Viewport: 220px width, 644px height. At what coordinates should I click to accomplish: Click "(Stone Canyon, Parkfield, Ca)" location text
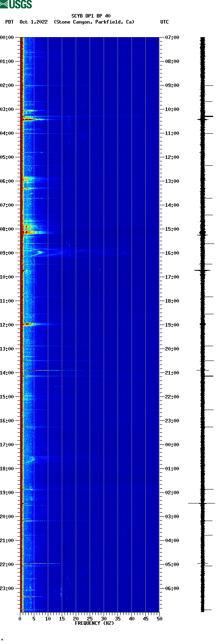[x=94, y=22]
